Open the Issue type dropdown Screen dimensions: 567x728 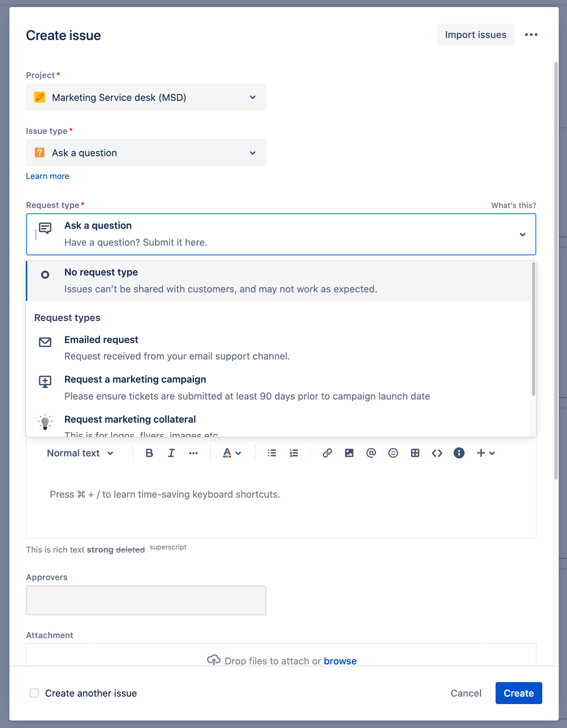coord(146,153)
